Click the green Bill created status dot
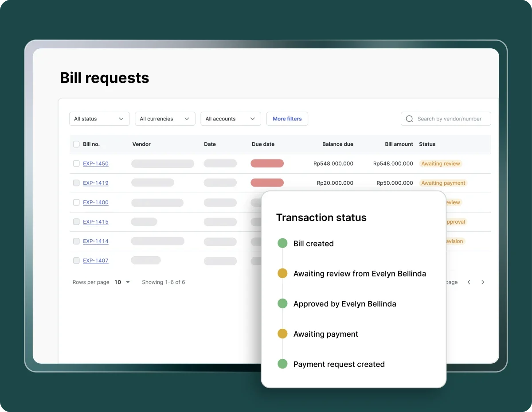 tap(282, 243)
